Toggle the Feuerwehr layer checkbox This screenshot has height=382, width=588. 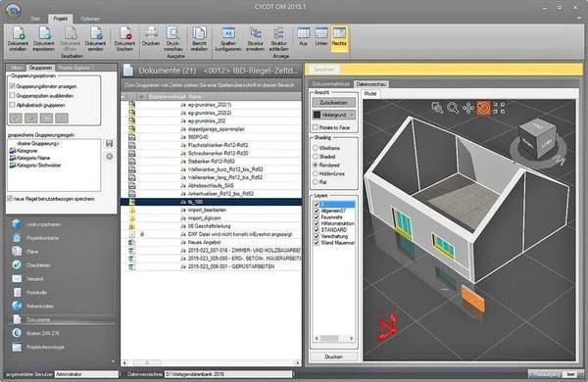(317, 217)
